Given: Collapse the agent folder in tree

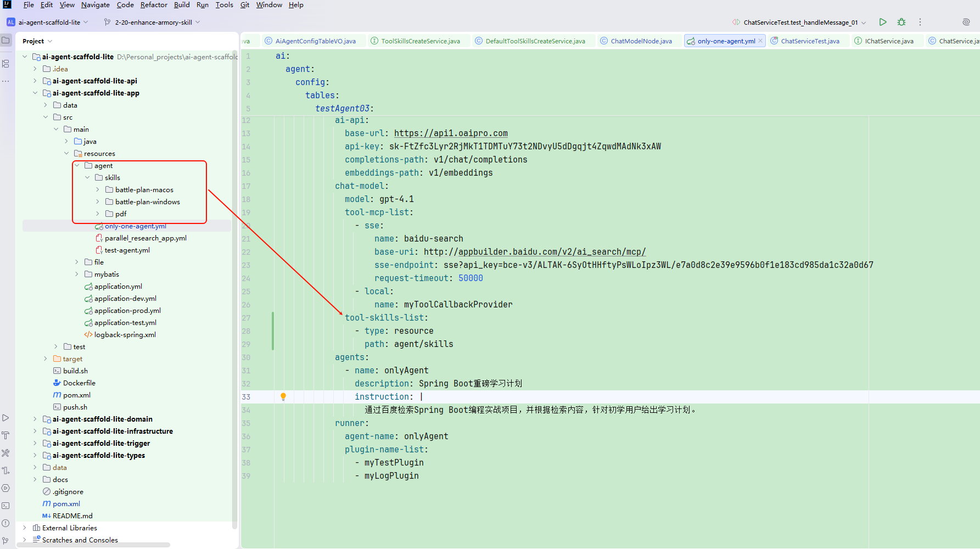Looking at the screenshot, I should click(x=77, y=165).
